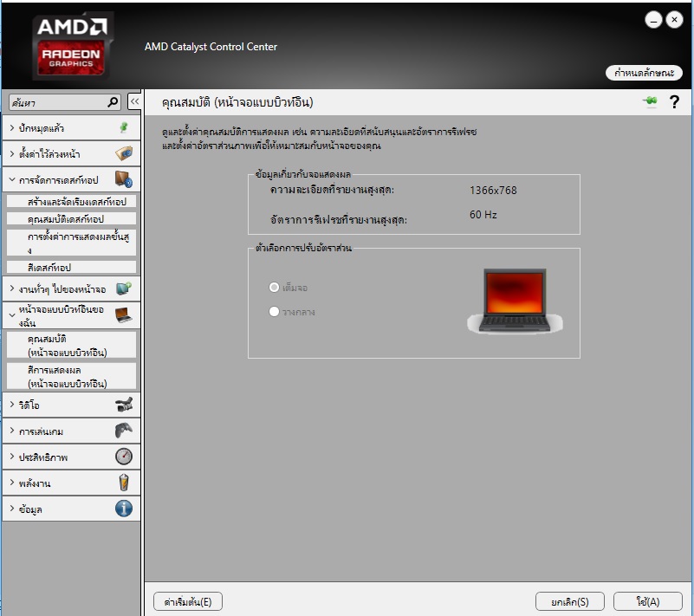Expand the งานทั่วๆ ไปของหน้าจอ section
The image size is (694, 616).
[12, 289]
